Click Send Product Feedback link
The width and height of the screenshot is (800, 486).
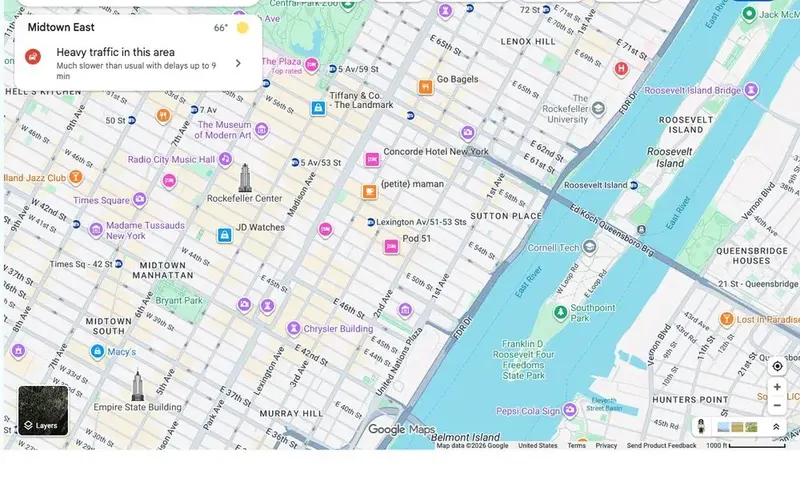661,445
